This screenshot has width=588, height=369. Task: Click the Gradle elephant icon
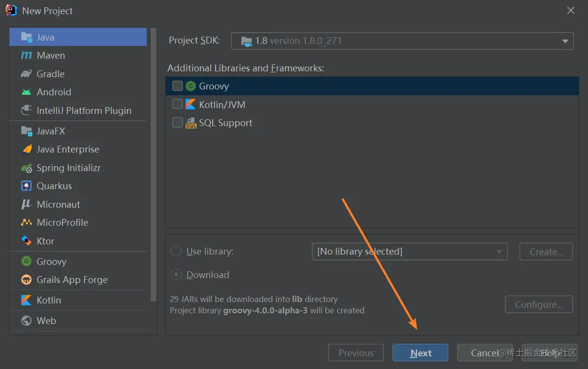click(26, 74)
